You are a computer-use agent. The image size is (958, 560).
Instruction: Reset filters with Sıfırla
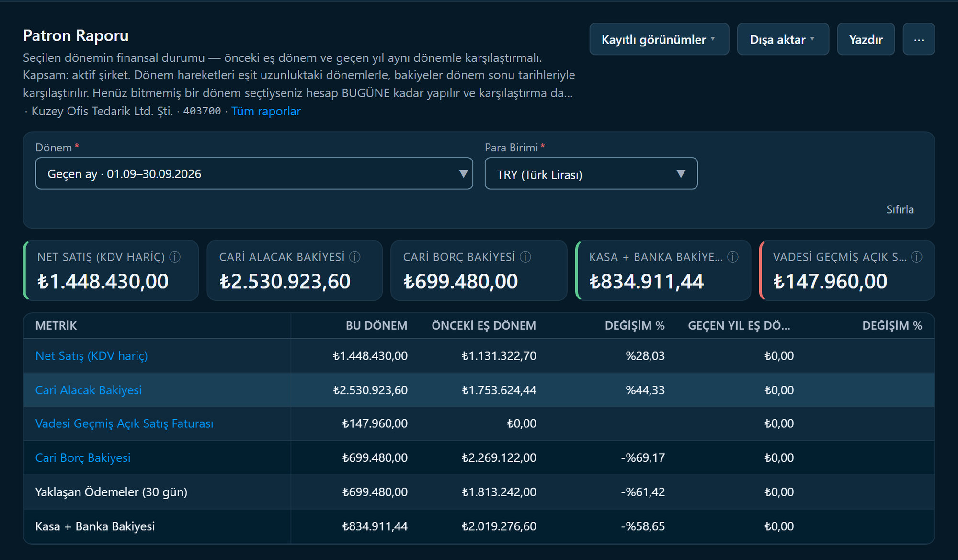click(x=900, y=209)
